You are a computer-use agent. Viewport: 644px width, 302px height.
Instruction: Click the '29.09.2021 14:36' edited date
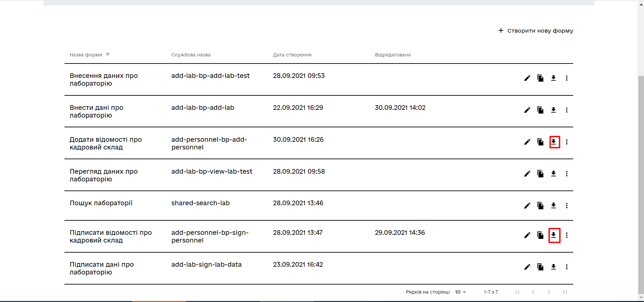tap(400, 232)
